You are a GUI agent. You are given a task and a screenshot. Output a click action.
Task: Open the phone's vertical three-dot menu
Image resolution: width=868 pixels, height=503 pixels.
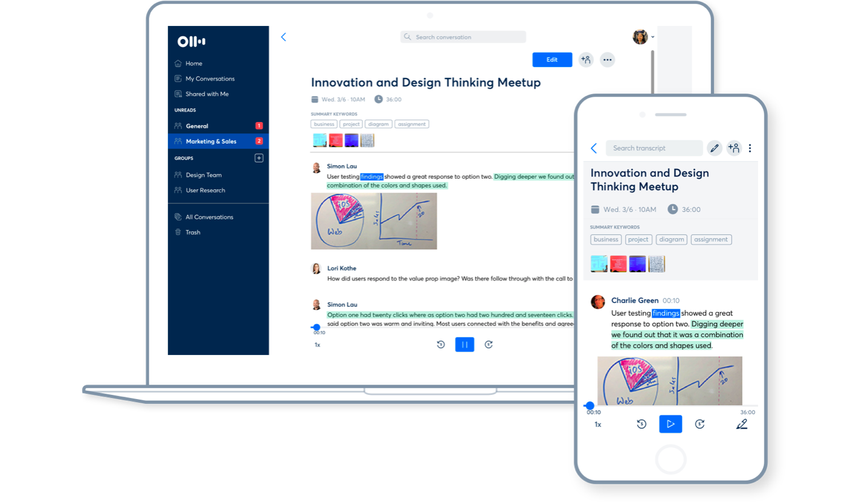pos(750,148)
